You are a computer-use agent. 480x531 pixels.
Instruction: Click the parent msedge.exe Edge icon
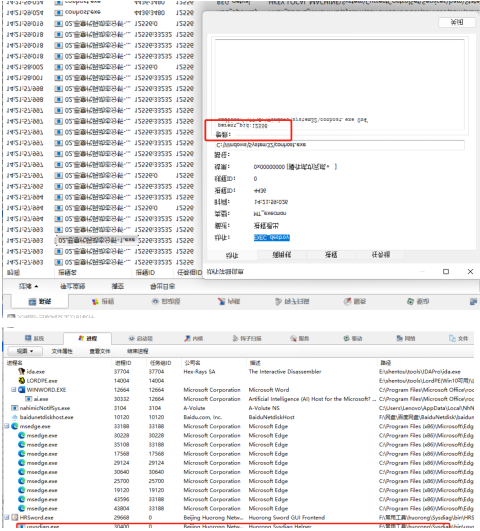click(15, 426)
